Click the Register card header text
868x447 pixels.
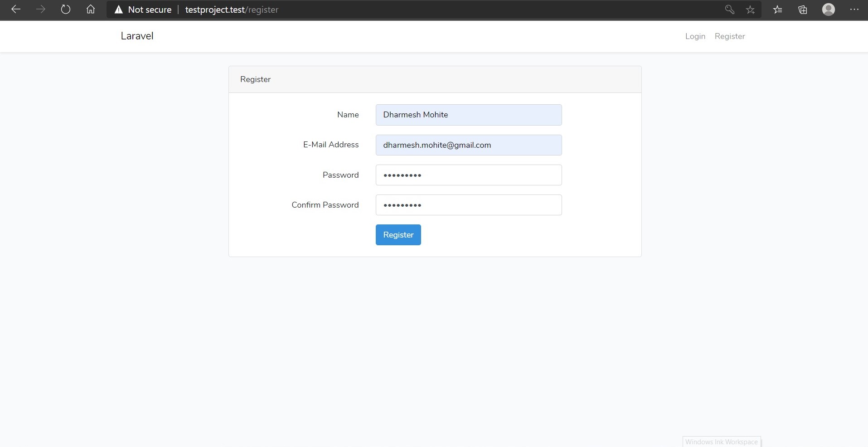[255, 79]
